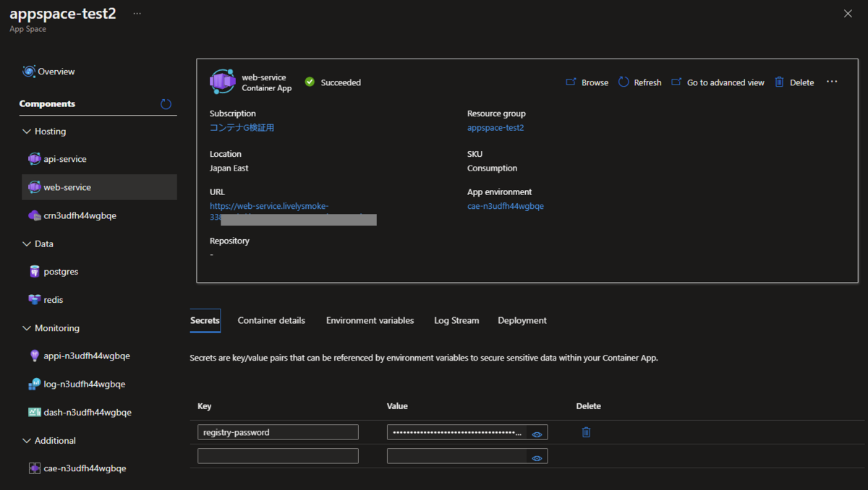This screenshot has width=868, height=490.
Task: Close the App Space blade
Action: tap(848, 14)
